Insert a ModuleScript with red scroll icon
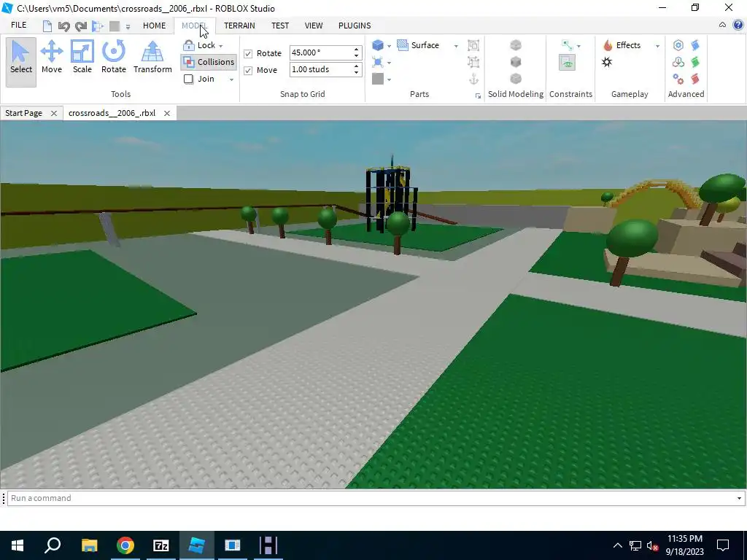Screen dimensions: 747x560 (695, 79)
